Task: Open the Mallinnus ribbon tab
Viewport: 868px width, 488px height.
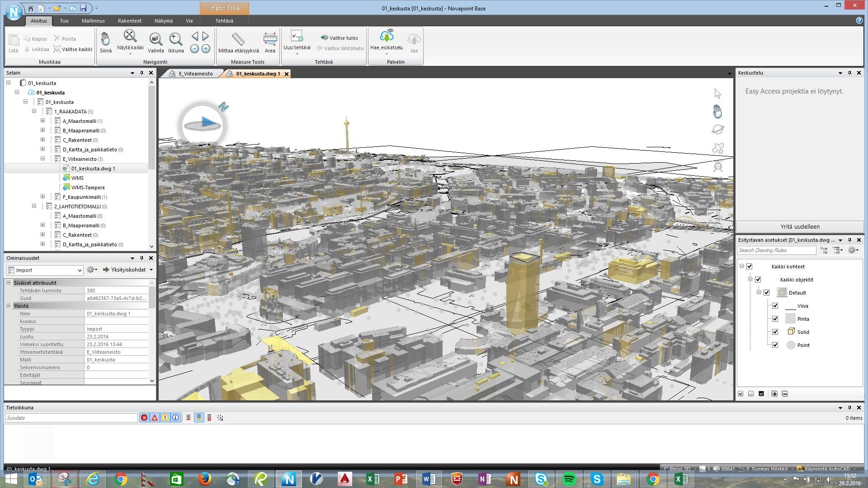Action: point(93,21)
